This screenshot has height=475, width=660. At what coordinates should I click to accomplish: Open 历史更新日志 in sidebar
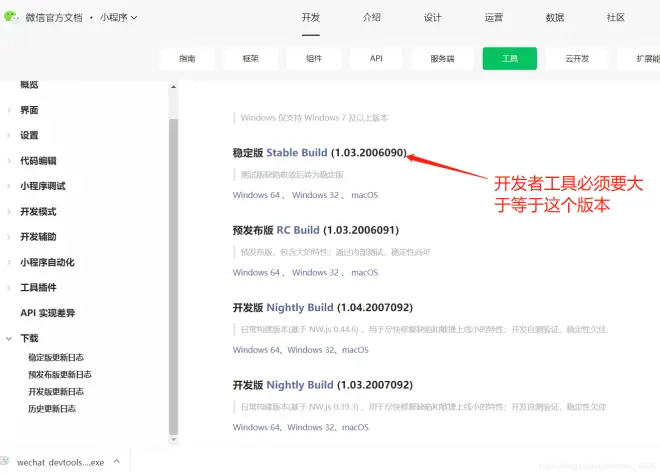point(52,408)
